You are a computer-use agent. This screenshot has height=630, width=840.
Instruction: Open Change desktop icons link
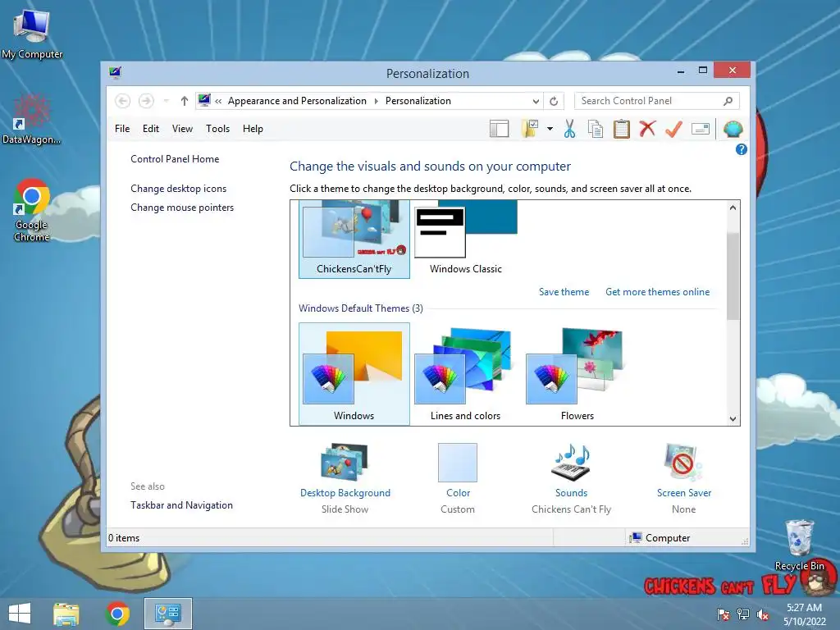click(x=178, y=189)
